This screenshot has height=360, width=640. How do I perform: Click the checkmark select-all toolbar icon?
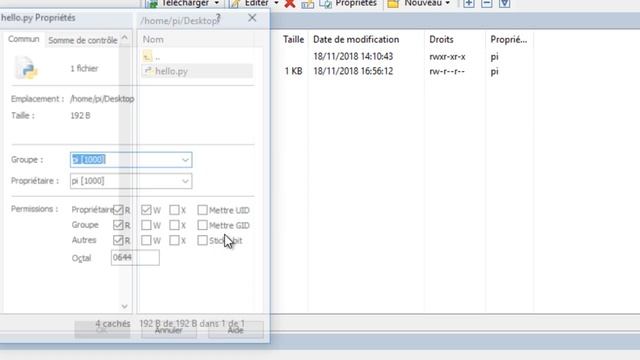(504, 3)
